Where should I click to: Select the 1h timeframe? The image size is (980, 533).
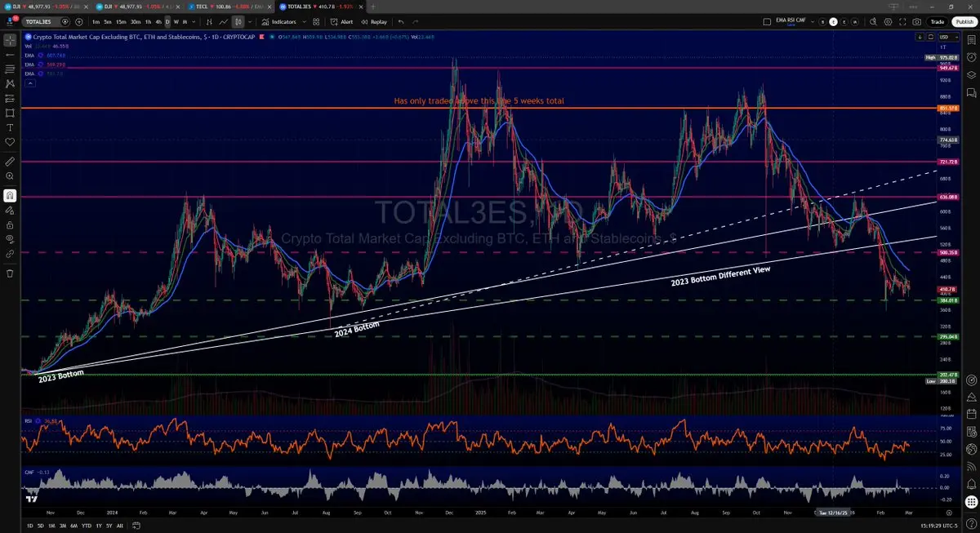click(149, 22)
